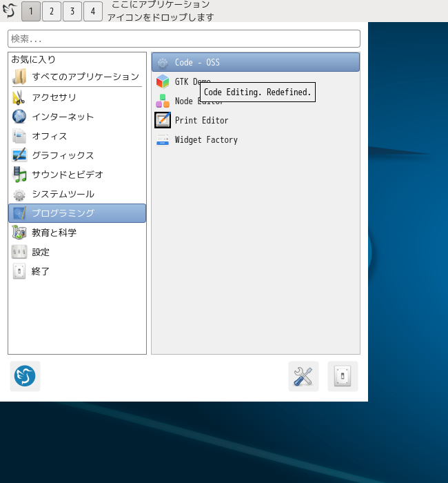This screenshot has height=483, width=448.
Task: Click the 教育と科学 flask icon
Action: pyautogui.click(x=19, y=233)
